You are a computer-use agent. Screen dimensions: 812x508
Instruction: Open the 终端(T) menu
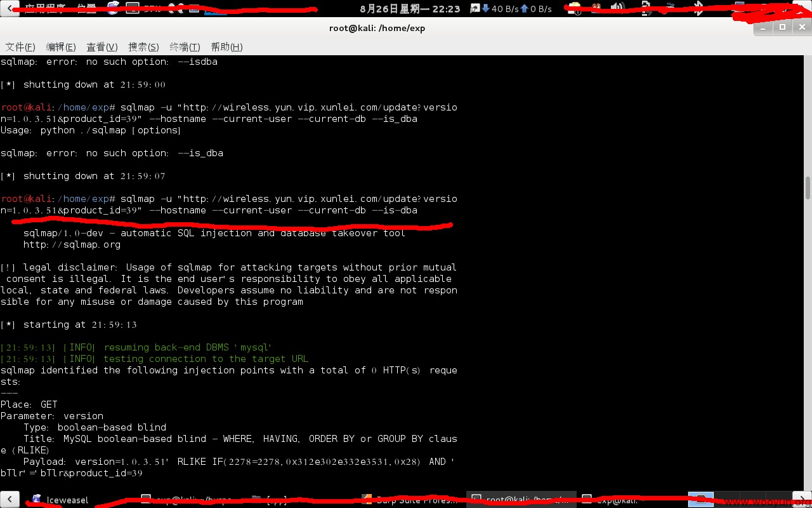click(185, 47)
